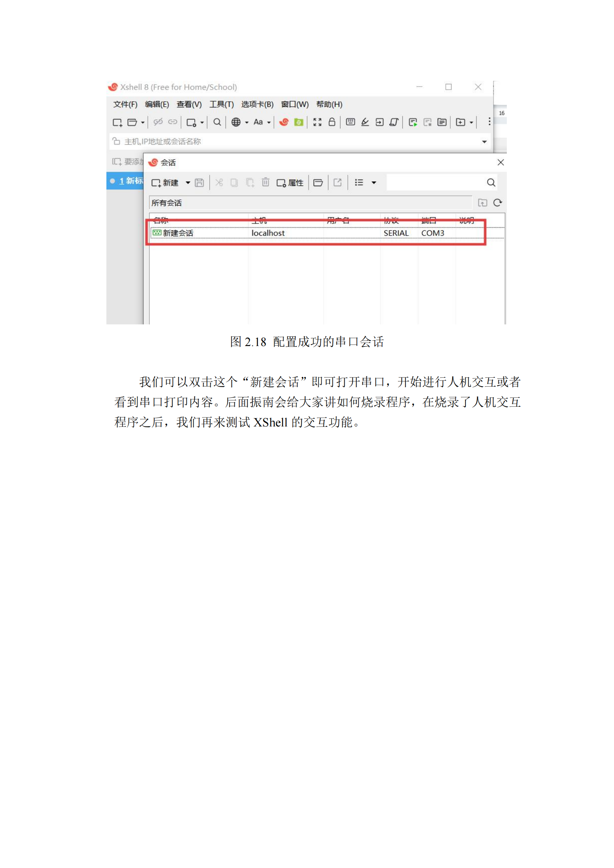Image resolution: width=614 pixels, height=868 pixels.
Task: Click the add pane plus icon
Action: (x=460, y=123)
